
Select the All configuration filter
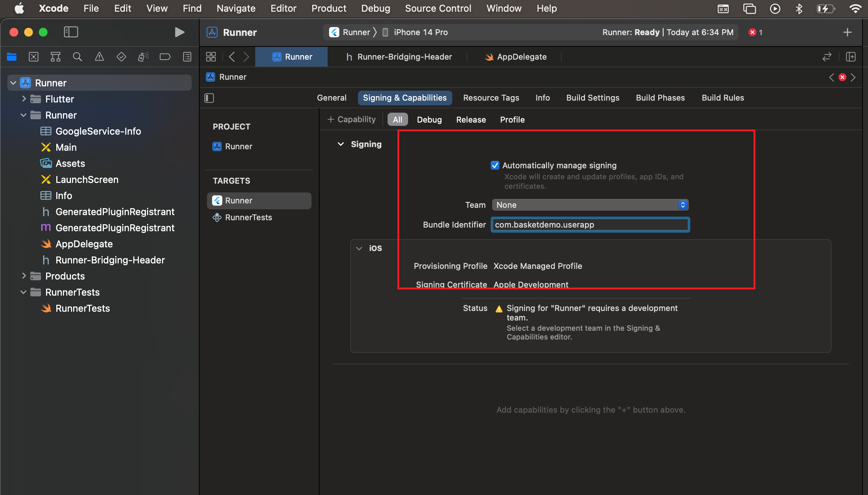point(397,120)
